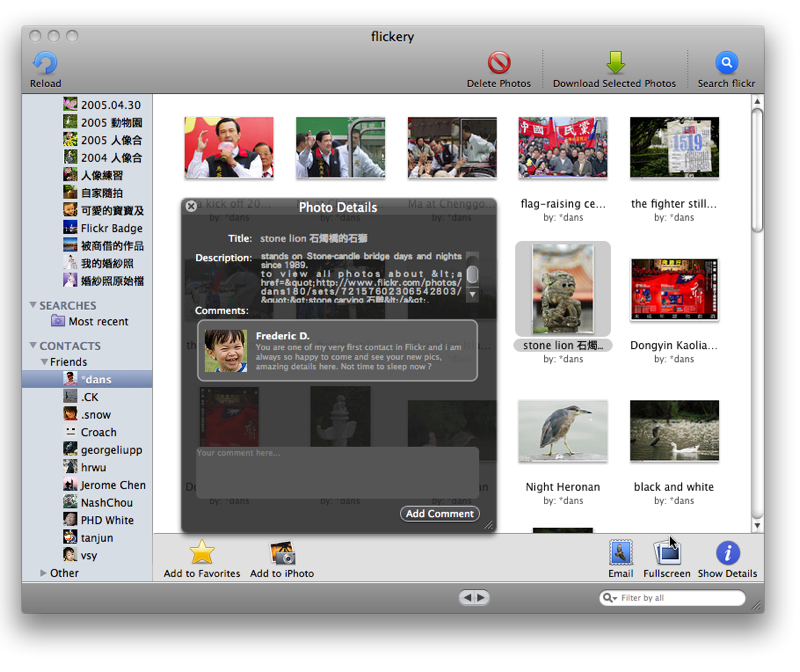800x672 pixels.
Task: Select the Most recent search
Action: click(x=90, y=321)
